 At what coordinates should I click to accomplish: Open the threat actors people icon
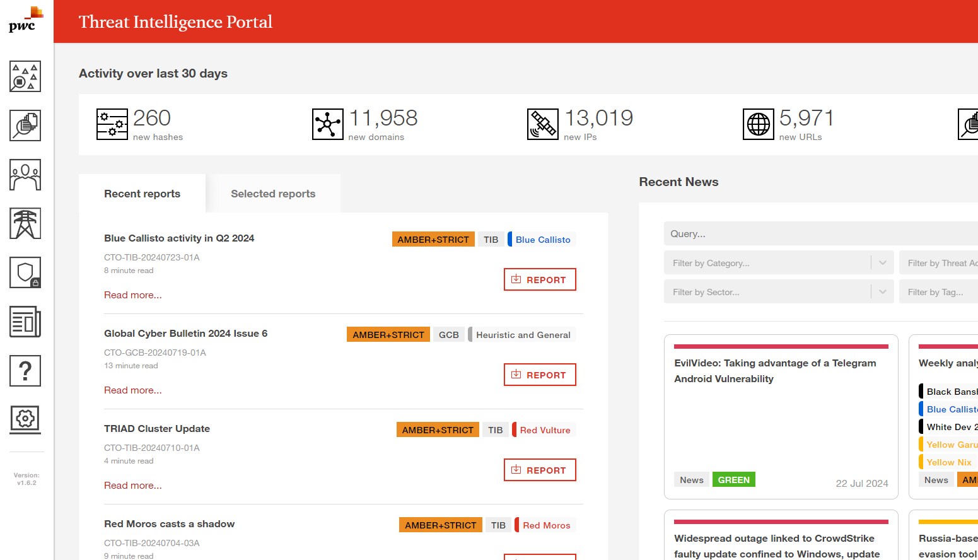tap(25, 175)
